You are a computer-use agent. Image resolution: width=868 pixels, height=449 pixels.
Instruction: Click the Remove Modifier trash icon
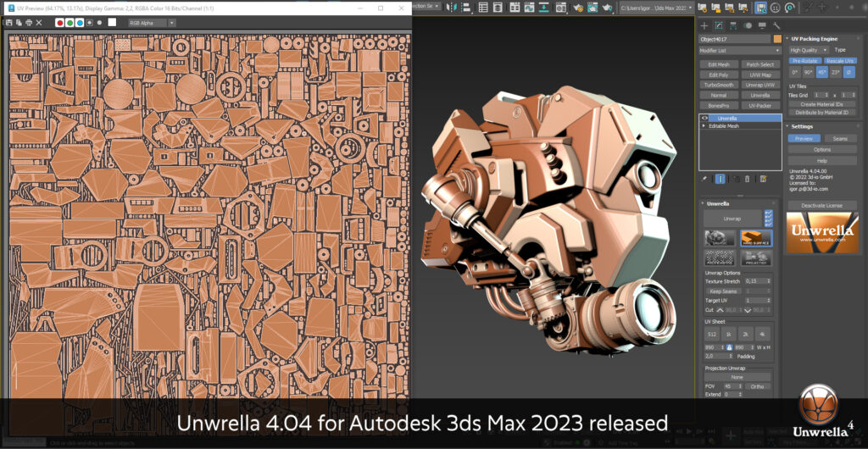[748, 179]
